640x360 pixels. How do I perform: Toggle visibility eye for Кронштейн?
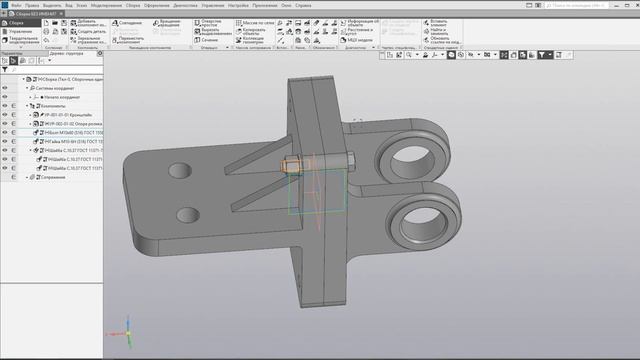click(5, 115)
